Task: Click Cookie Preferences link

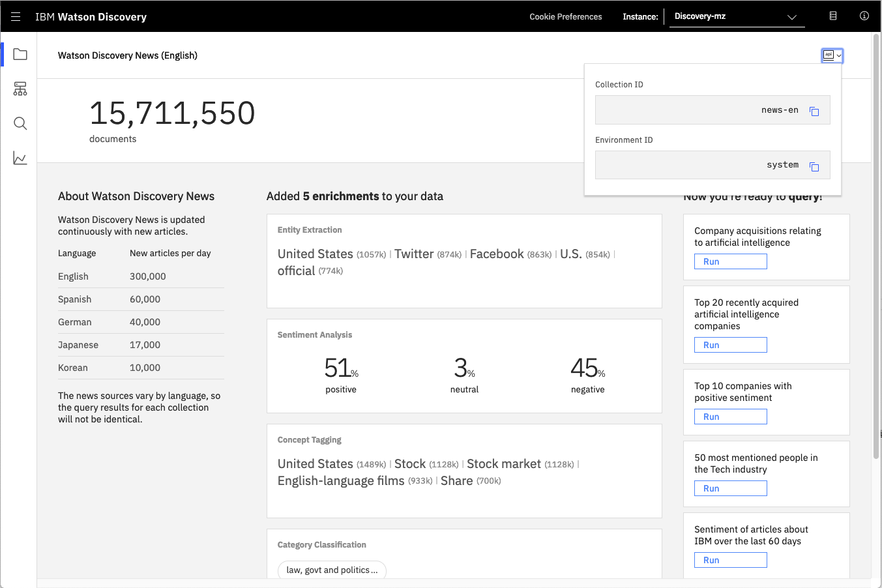Action: [x=565, y=17]
